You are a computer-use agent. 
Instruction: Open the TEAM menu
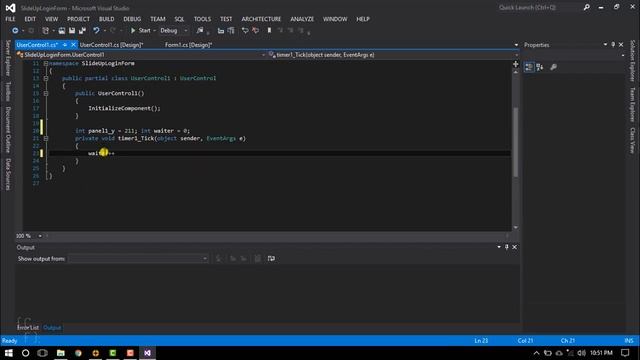coord(158,19)
